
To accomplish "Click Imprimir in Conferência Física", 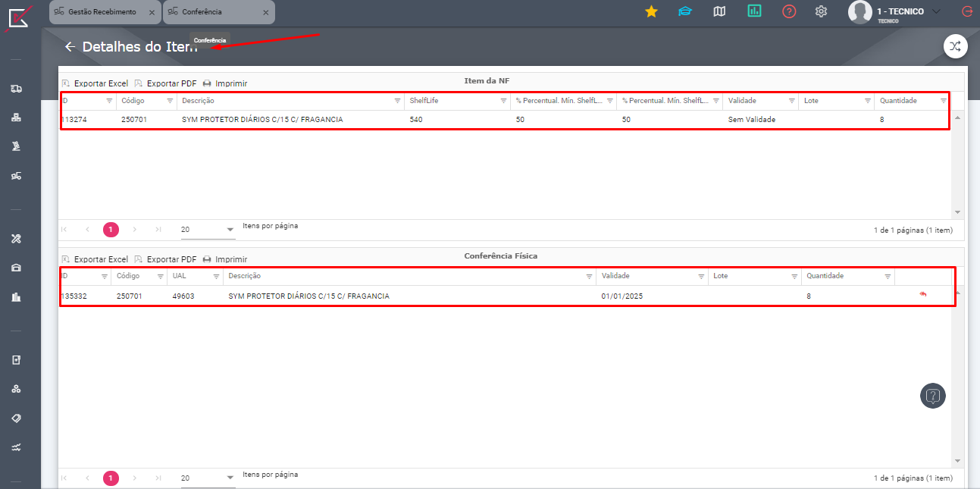I will tap(225, 259).
